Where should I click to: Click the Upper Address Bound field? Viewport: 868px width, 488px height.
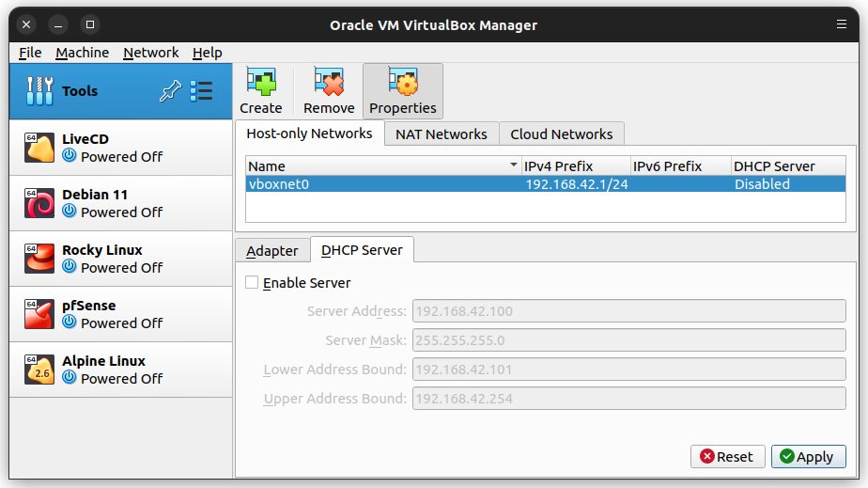pyautogui.click(x=628, y=399)
